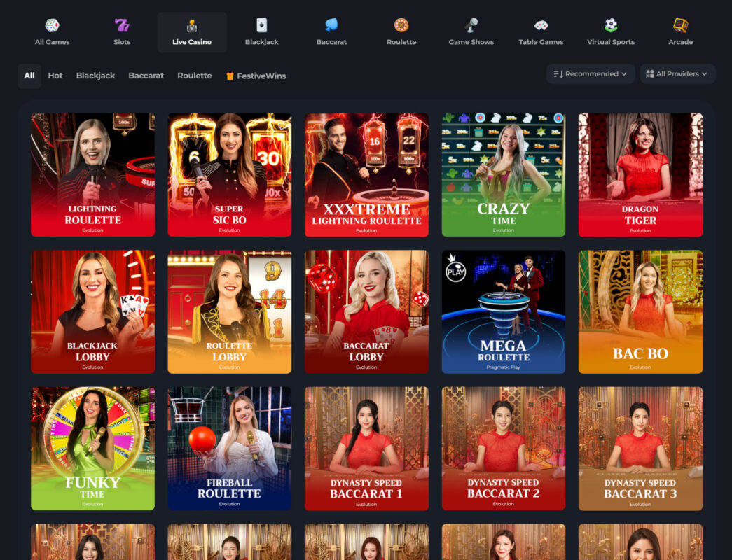The height and width of the screenshot is (560, 732).
Task: Play the Super Sic Bo game
Action: (229, 174)
